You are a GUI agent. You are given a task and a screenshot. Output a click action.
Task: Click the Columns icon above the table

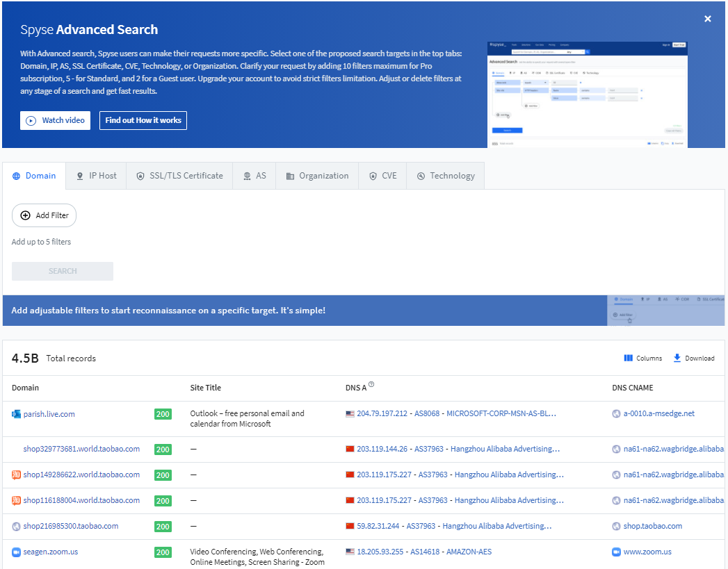(629, 358)
